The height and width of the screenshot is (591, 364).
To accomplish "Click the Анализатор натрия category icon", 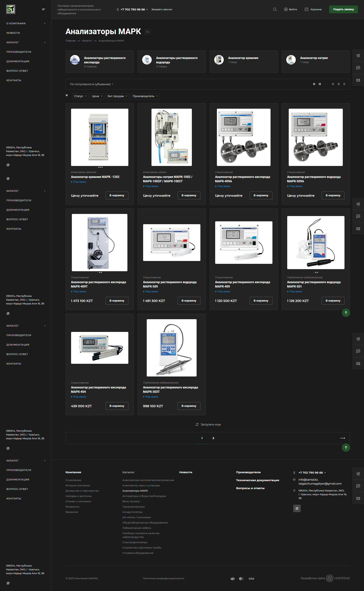I will click(291, 60).
